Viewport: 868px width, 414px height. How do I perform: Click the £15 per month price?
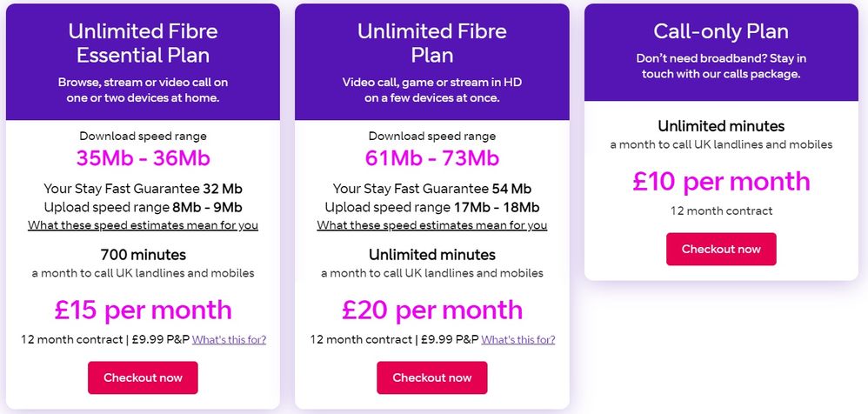(x=143, y=310)
